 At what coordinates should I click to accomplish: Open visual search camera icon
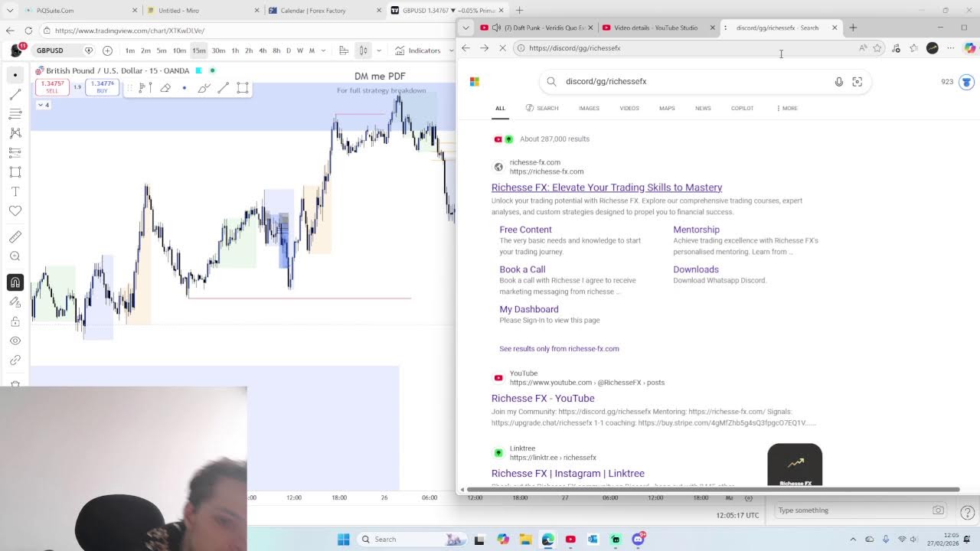(x=857, y=81)
